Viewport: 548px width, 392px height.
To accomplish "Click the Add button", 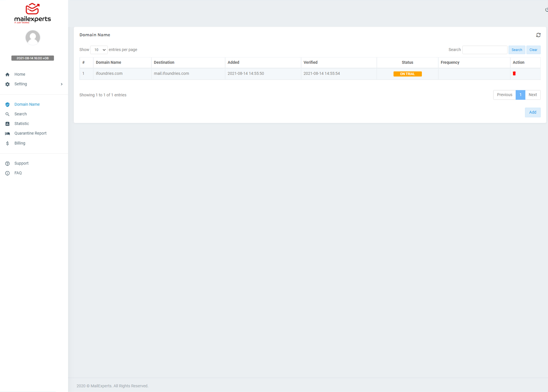I will point(532,112).
